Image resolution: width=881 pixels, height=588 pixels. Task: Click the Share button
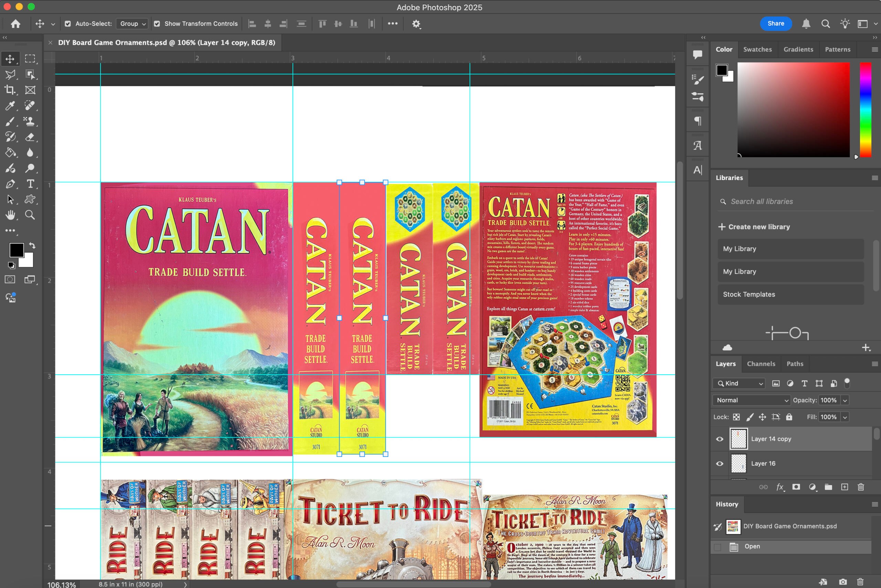[x=776, y=23]
